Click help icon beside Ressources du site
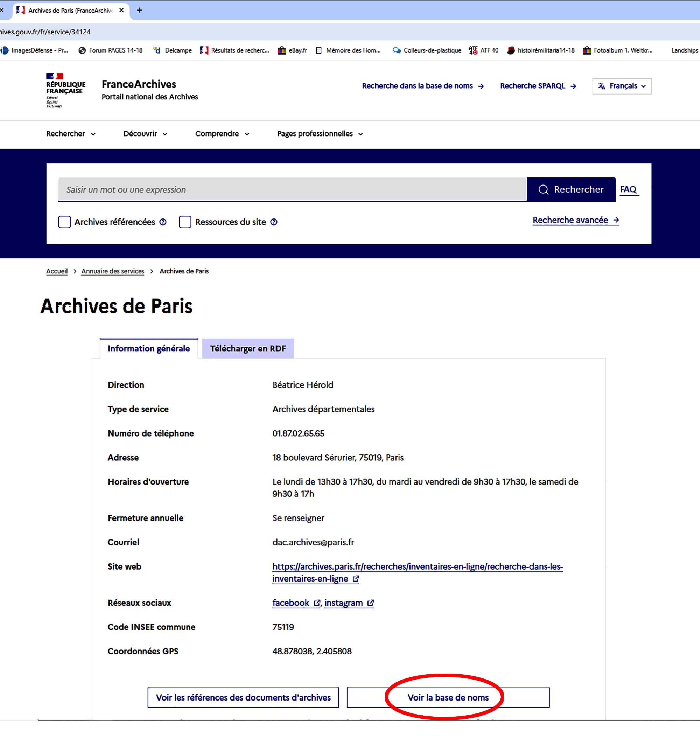700x745 pixels. pos(274,222)
